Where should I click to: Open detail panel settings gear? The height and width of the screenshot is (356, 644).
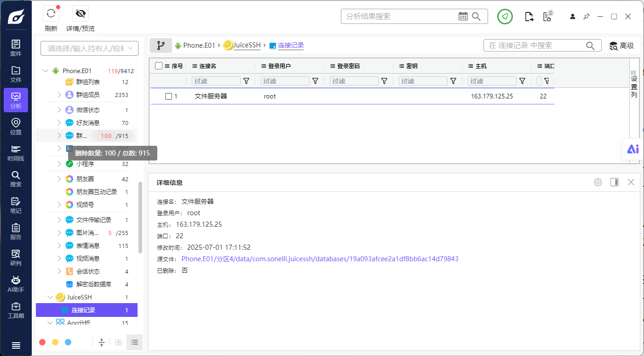click(598, 182)
